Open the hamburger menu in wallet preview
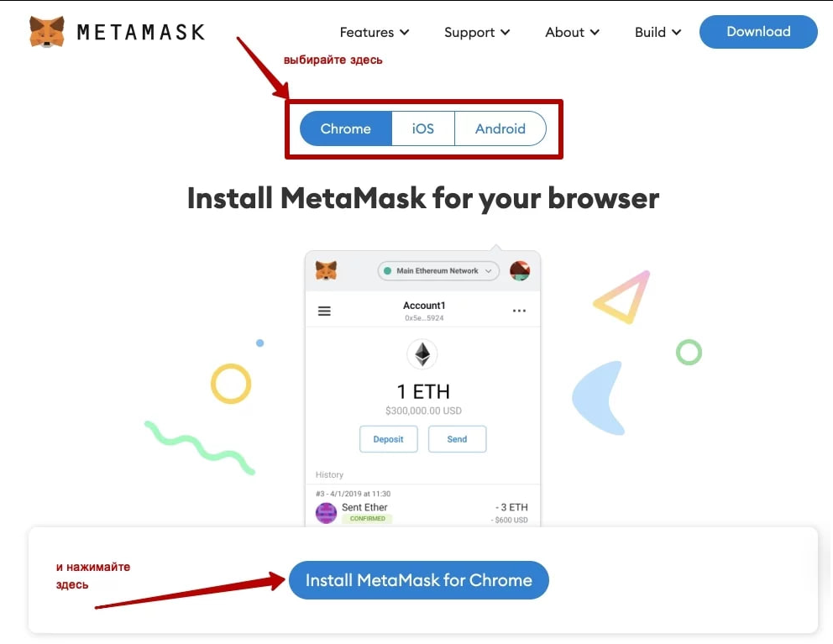Image resolution: width=833 pixels, height=644 pixels. [324, 311]
